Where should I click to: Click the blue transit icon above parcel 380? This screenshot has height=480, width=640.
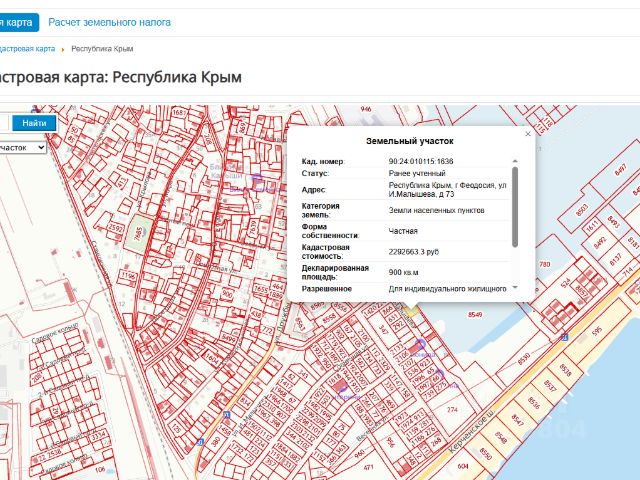pyautogui.click(x=200, y=442)
